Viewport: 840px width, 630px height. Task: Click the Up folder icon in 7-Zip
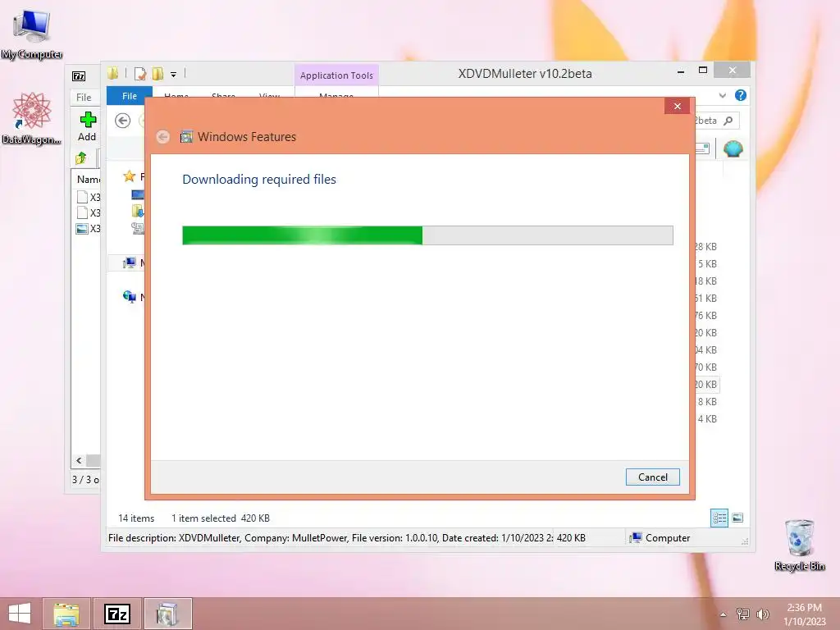click(x=81, y=157)
